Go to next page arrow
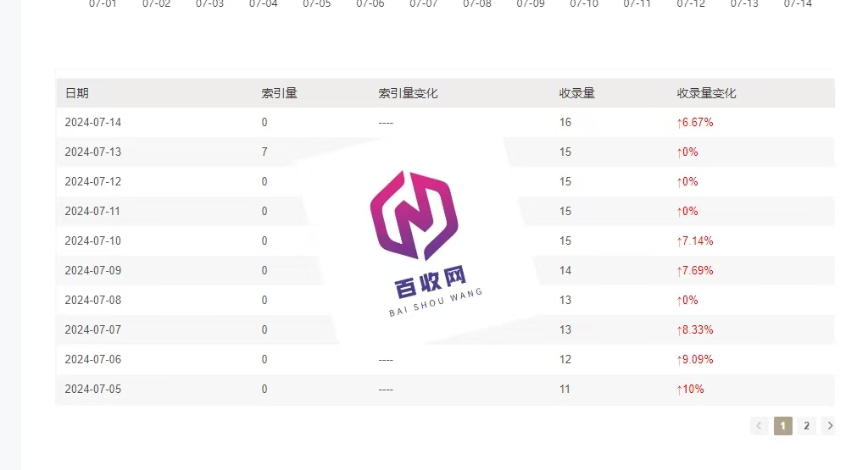This screenshot has height=470, width=868. (830, 426)
